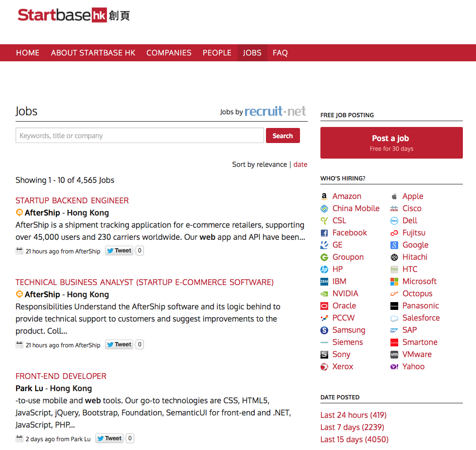Click the red Search button

click(x=282, y=135)
